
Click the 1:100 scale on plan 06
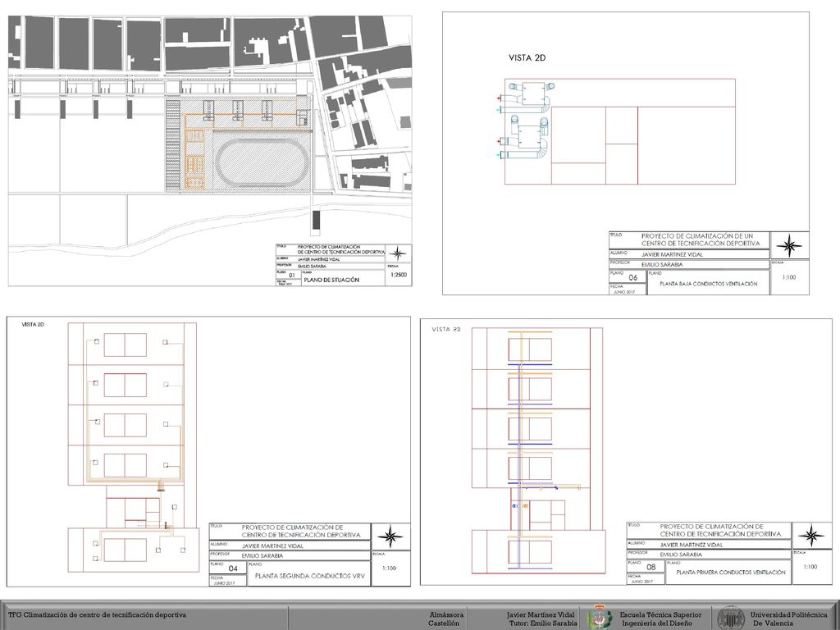(789, 277)
